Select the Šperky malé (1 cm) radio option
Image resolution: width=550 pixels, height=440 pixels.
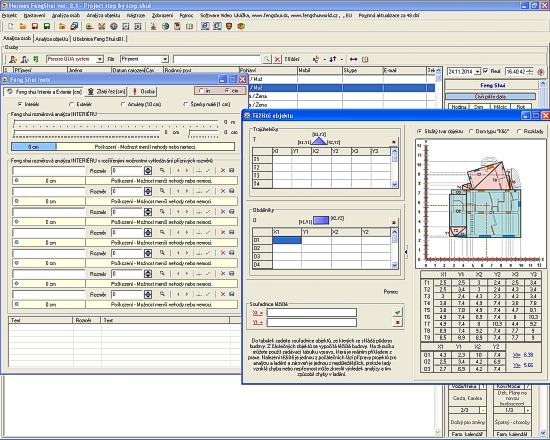point(186,104)
